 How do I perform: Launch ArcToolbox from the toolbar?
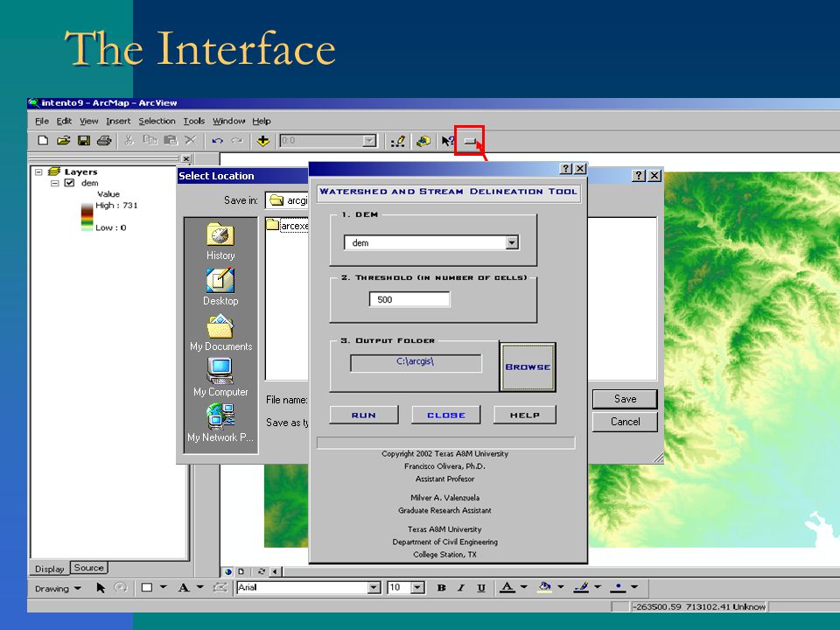click(423, 141)
